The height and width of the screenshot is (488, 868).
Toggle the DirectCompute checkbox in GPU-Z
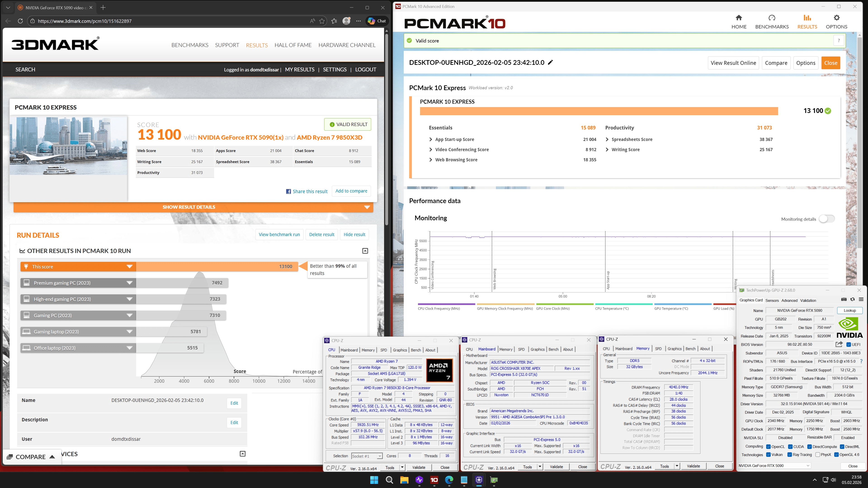point(809,447)
